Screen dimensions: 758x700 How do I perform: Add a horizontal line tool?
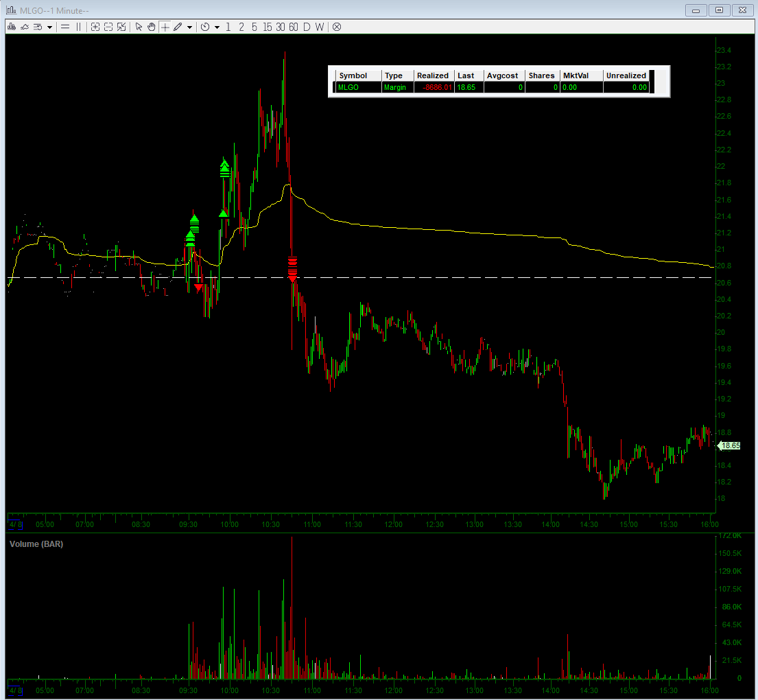click(x=65, y=27)
